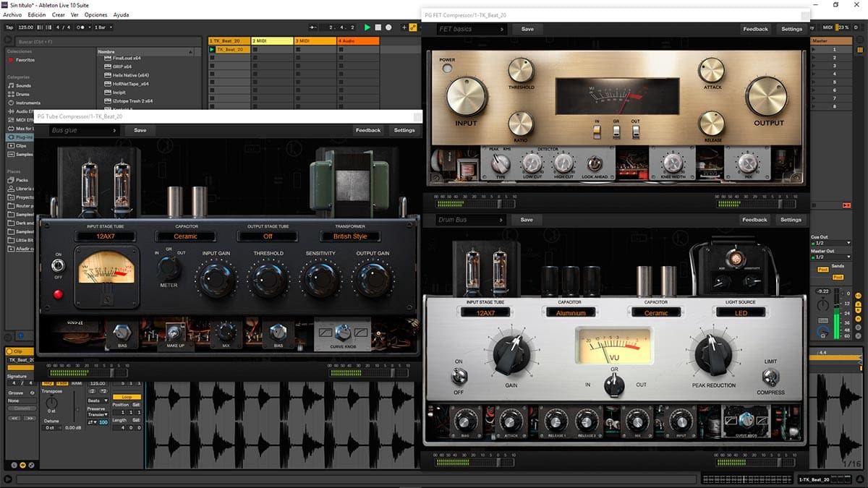Open the Bus glue preset selector
The height and width of the screenshot is (488, 868).
tap(84, 130)
